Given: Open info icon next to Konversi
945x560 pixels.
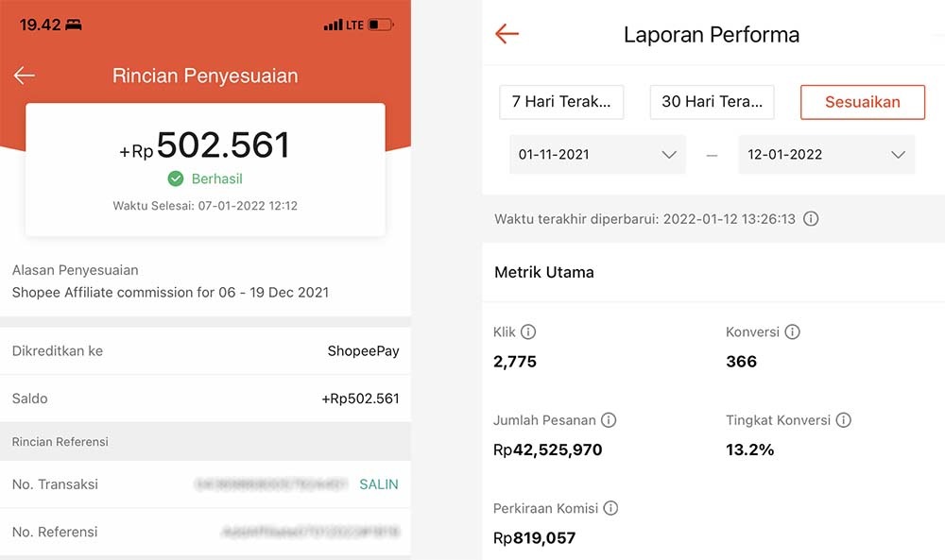Looking at the screenshot, I should coord(792,331).
